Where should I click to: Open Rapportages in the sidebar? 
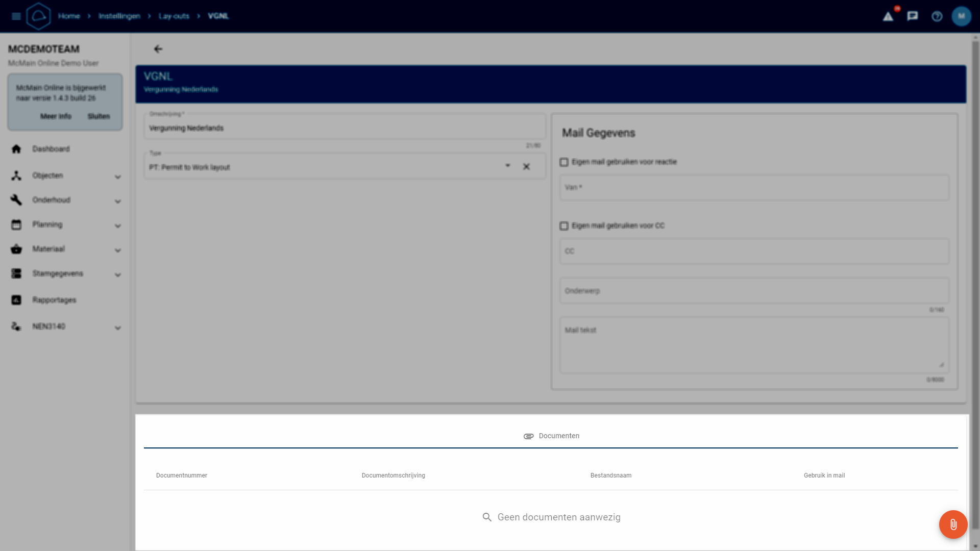pos(54,300)
